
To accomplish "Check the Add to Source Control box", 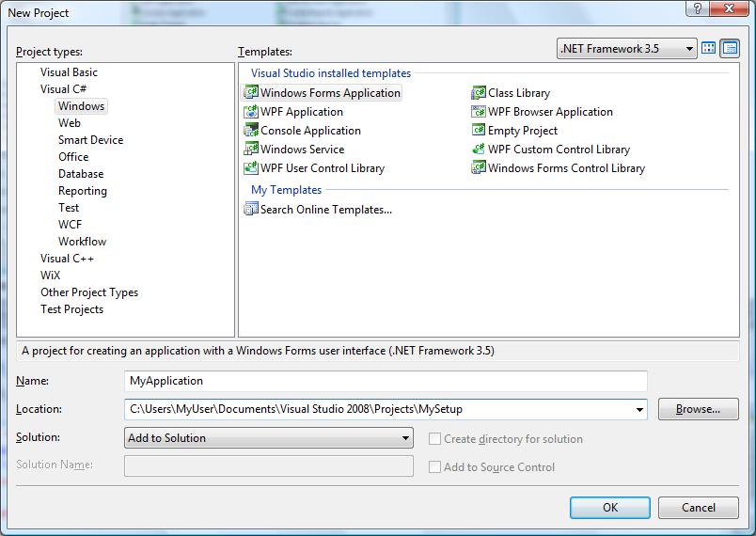I will pyautogui.click(x=435, y=467).
